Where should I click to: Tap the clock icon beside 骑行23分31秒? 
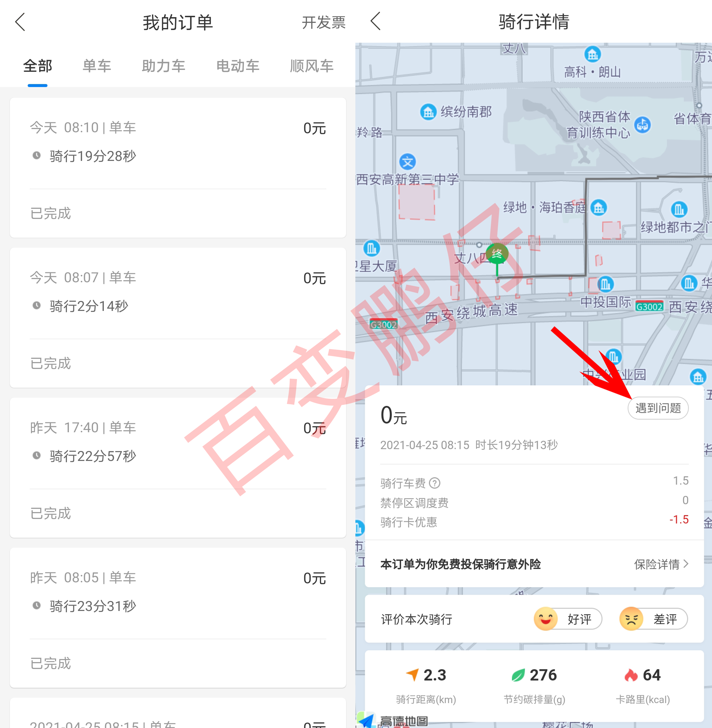[36, 605]
